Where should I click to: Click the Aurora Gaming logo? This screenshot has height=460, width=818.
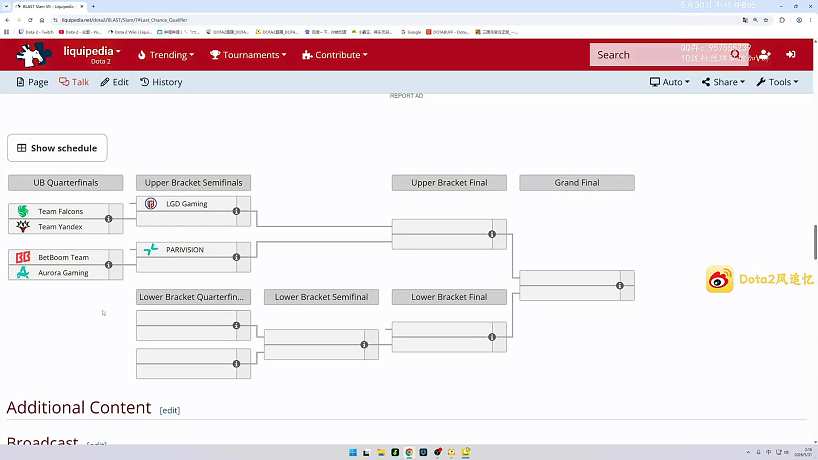[23, 272]
